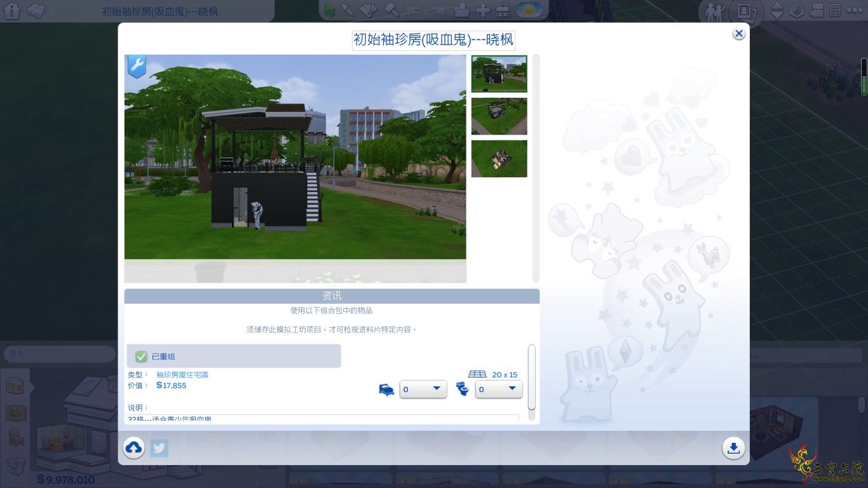This screenshot has width=868, height=488.
Task: Click the search field in the build catalog
Action: (x=60, y=353)
